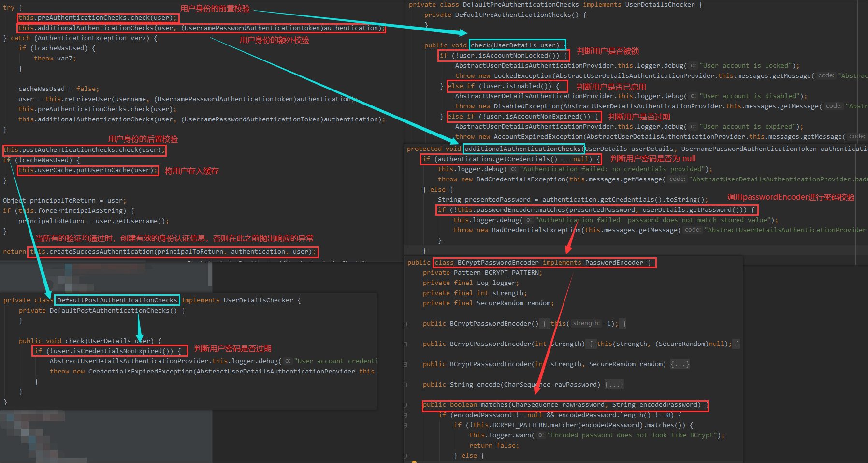Viewport: 868px width, 463px height.
Task: Click 'public boolean matches(CharSequence rawPassword' signature
Action: click(x=565, y=405)
